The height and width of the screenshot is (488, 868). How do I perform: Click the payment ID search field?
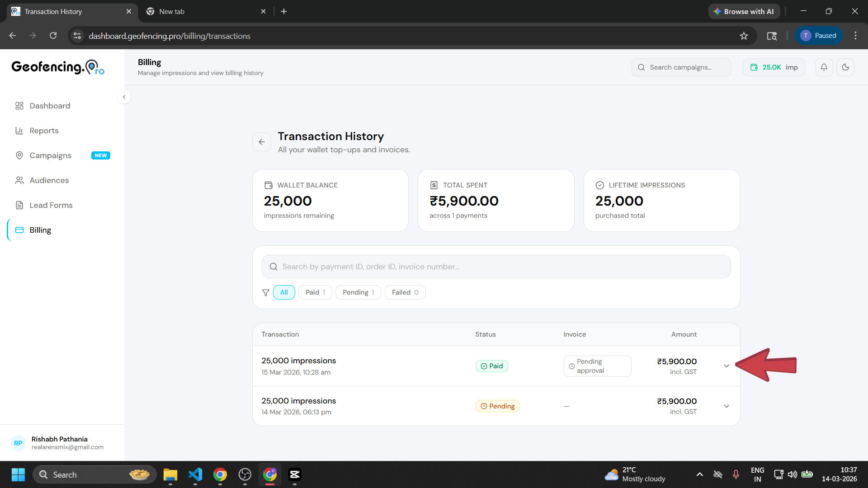click(x=496, y=266)
